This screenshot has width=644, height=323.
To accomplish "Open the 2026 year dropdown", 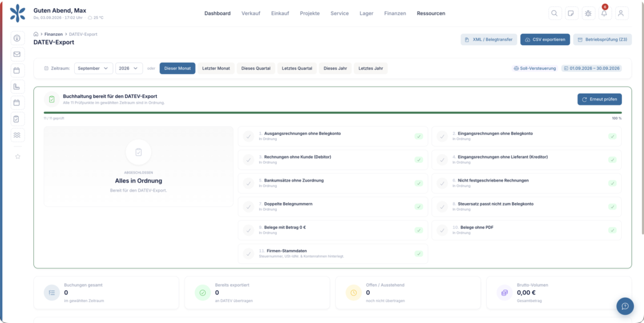I will coord(129,68).
